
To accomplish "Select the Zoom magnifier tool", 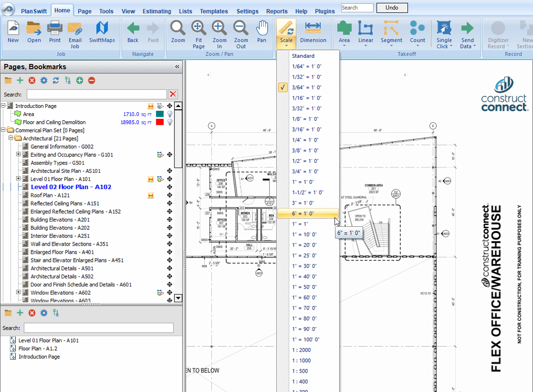I will tap(178, 28).
